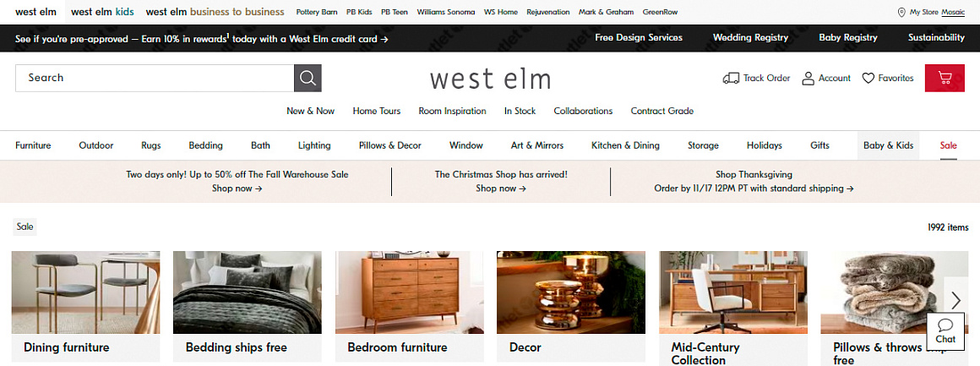This screenshot has height=366, width=980.
Task: Click the Wedding Registry link
Action: click(x=750, y=37)
